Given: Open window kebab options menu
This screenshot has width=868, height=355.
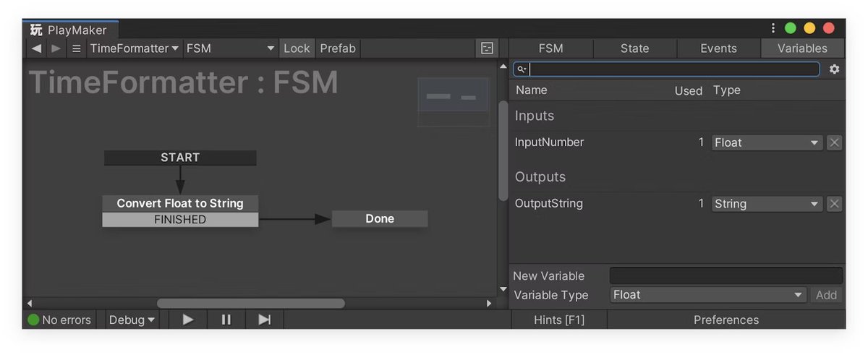Looking at the screenshot, I should [773, 28].
